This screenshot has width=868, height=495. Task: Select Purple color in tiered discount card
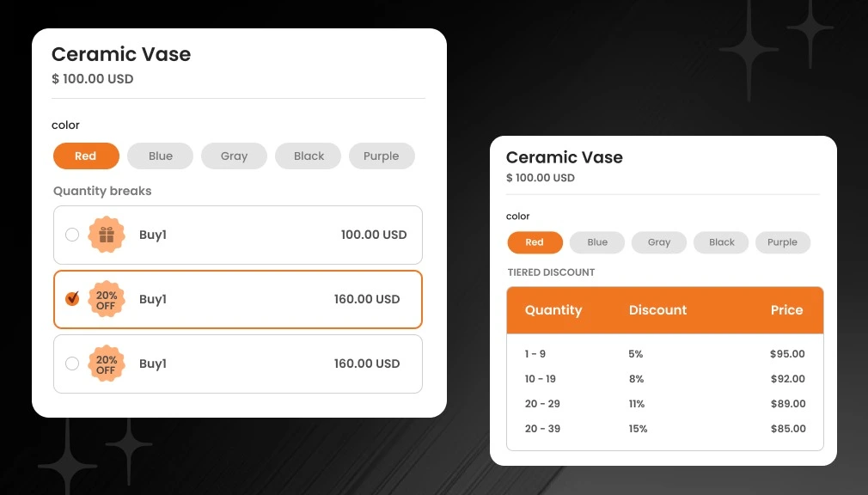click(783, 242)
